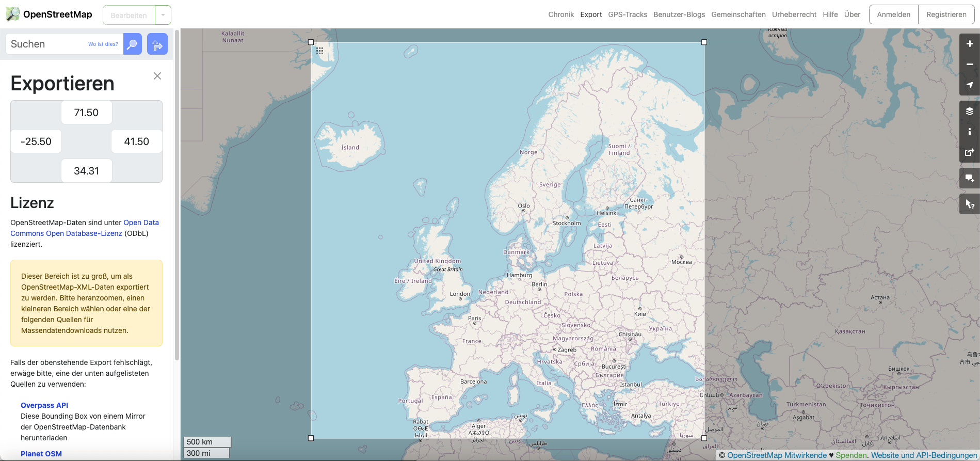Viewport: 980px width, 461px height.
Task: Open the share map panel
Action: [x=969, y=152]
